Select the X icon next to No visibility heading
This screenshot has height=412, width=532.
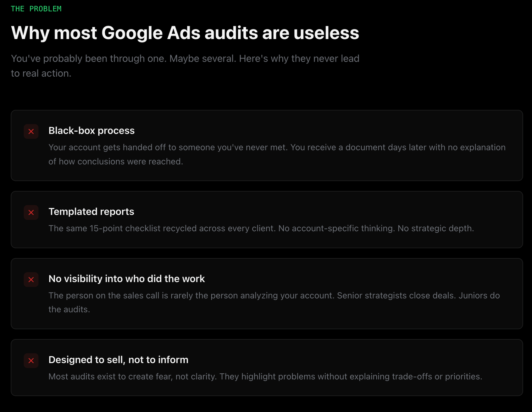pos(31,280)
